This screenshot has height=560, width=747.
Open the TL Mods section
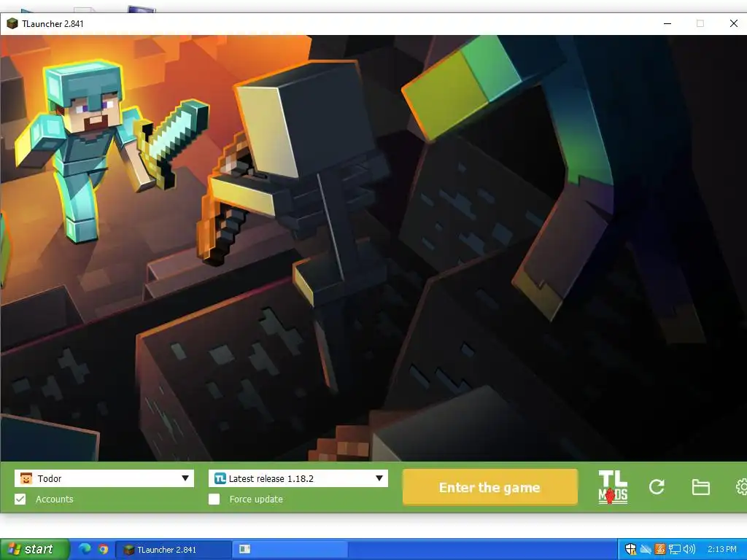tap(613, 487)
